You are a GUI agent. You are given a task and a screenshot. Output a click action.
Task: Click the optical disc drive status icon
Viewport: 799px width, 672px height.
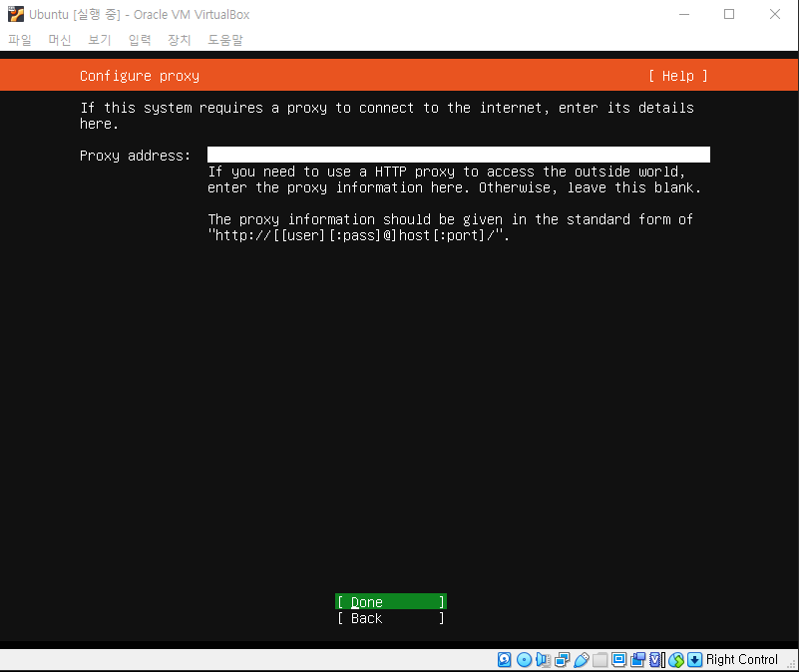click(x=524, y=660)
